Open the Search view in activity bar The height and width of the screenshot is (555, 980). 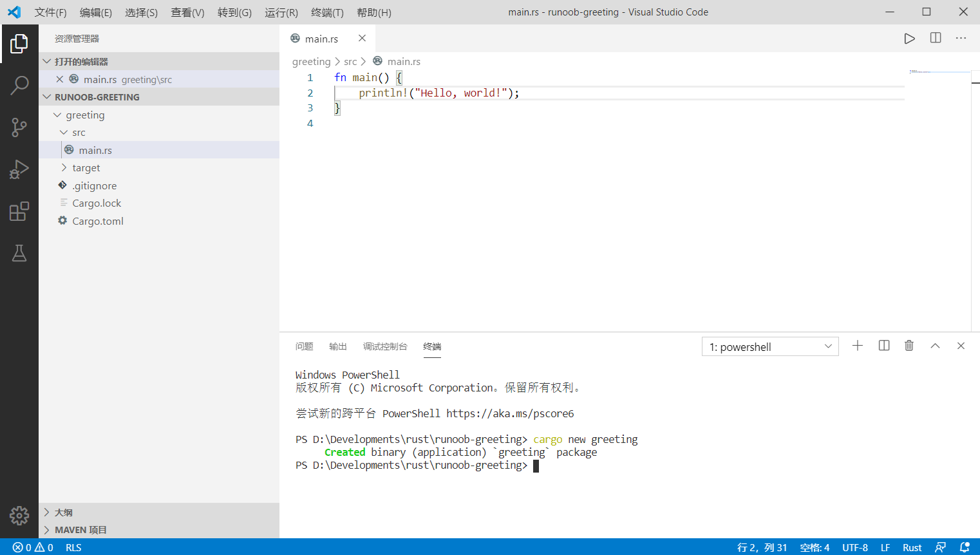pyautogui.click(x=19, y=85)
